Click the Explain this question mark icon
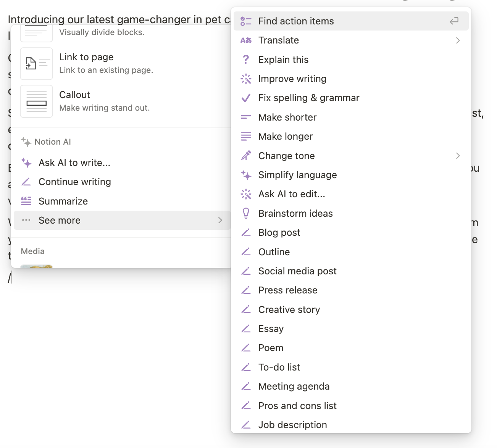Image resolution: width=497 pixels, height=448 pixels. click(x=246, y=60)
